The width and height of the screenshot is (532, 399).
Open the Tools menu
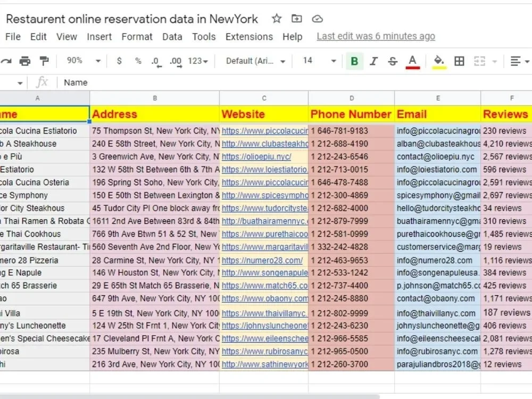[204, 37]
